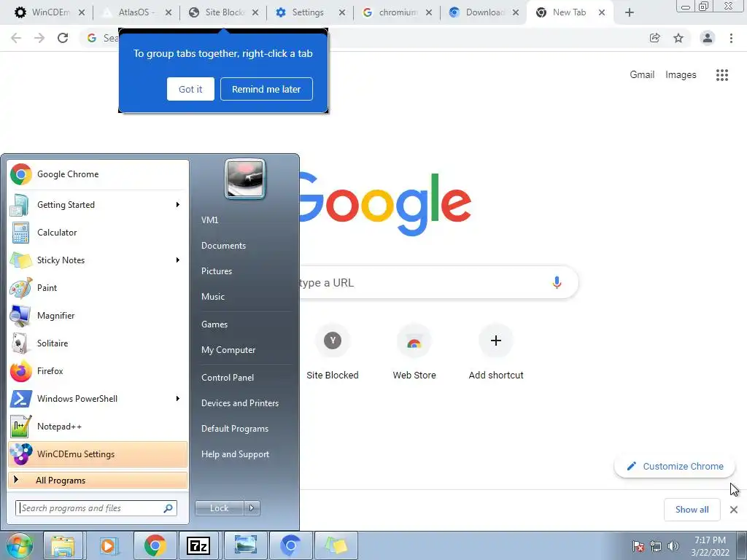Screen dimensions: 747x560
Task: Start Solitaire from the Start menu
Action: [x=98, y=343]
